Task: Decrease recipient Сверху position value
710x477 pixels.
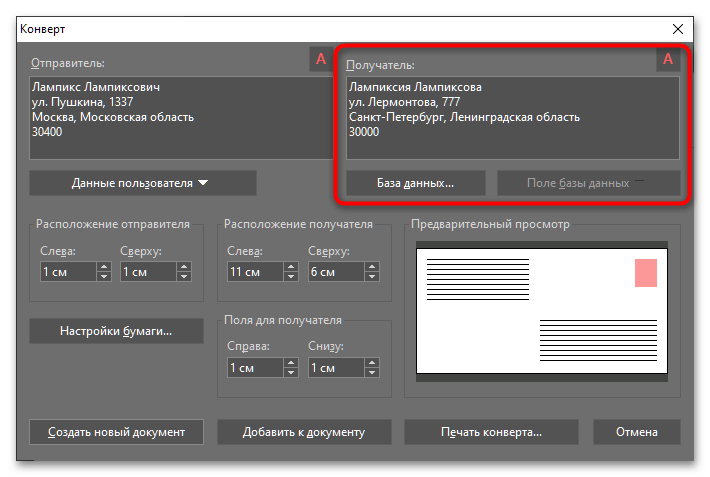Action: click(x=370, y=276)
